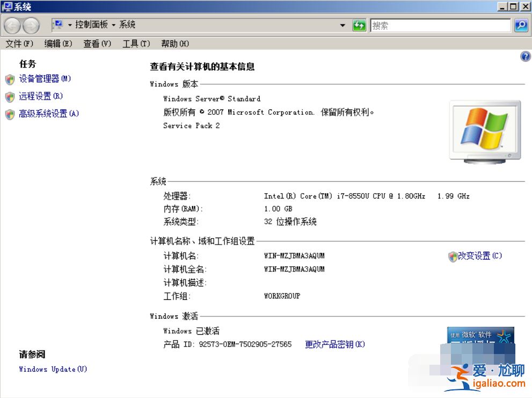This screenshot has height=398, width=532.
Task: Click the back navigation arrow
Action: (12, 25)
